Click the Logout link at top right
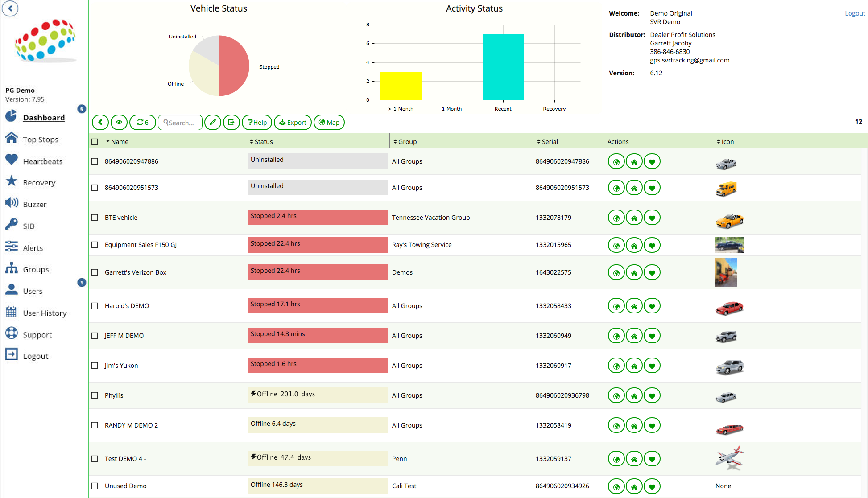Image resolution: width=868 pixels, height=498 pixels. click(855, 13)
